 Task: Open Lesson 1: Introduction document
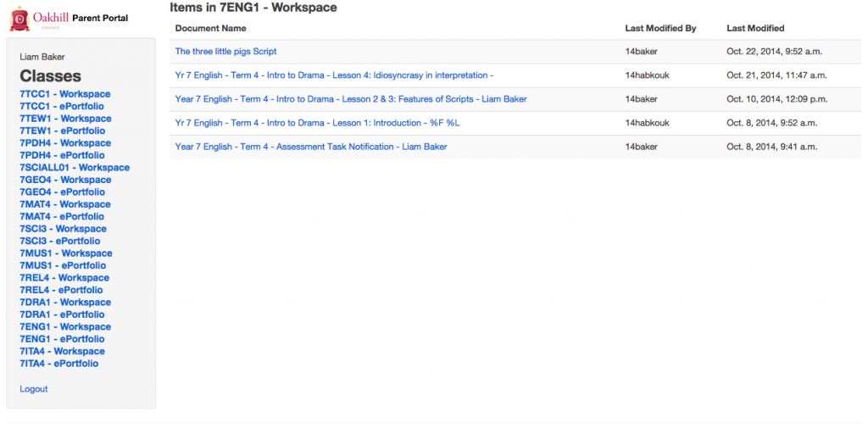[317, 123]
